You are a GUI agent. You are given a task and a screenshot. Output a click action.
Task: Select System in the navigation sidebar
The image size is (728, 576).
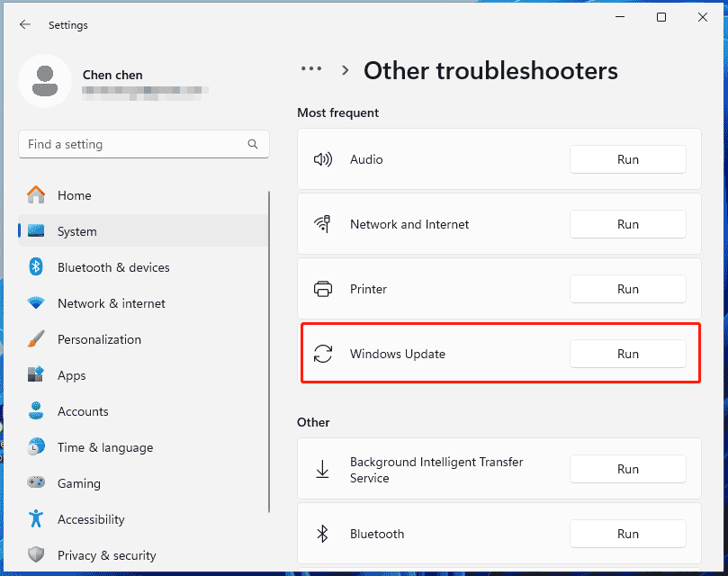[76, 231]
